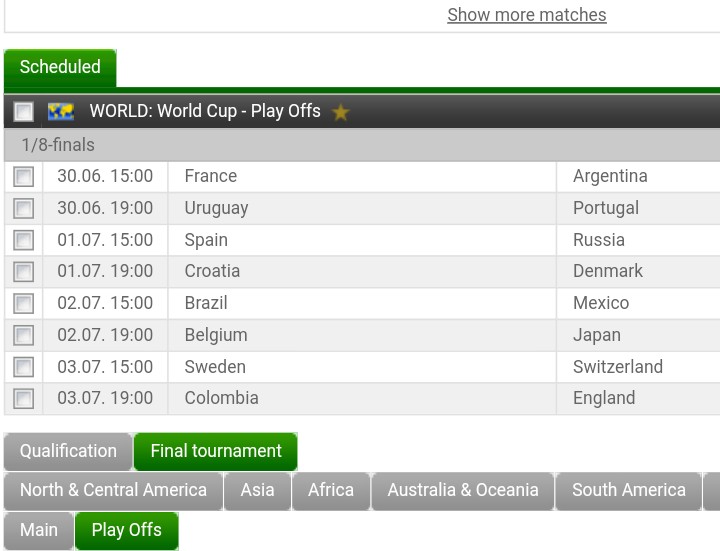This screenshot has width=720, height=551.
Task: Open the Belgium vs Japan match row
Action: (x=362, y=335)
